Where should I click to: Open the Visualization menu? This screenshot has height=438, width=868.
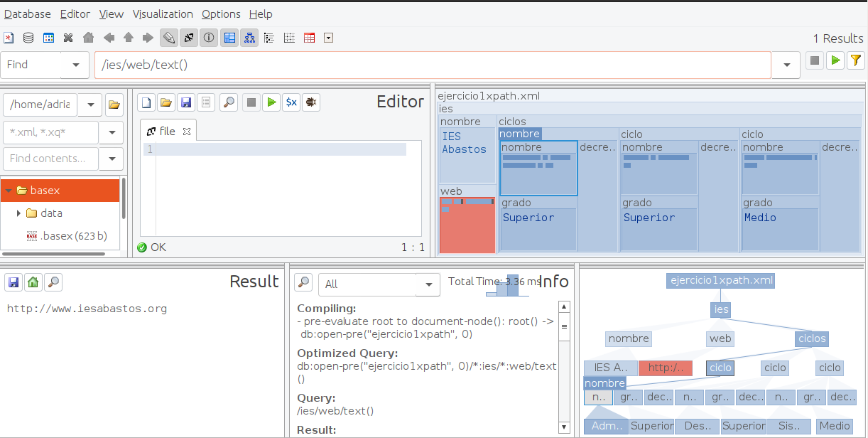tap(163, 14)
